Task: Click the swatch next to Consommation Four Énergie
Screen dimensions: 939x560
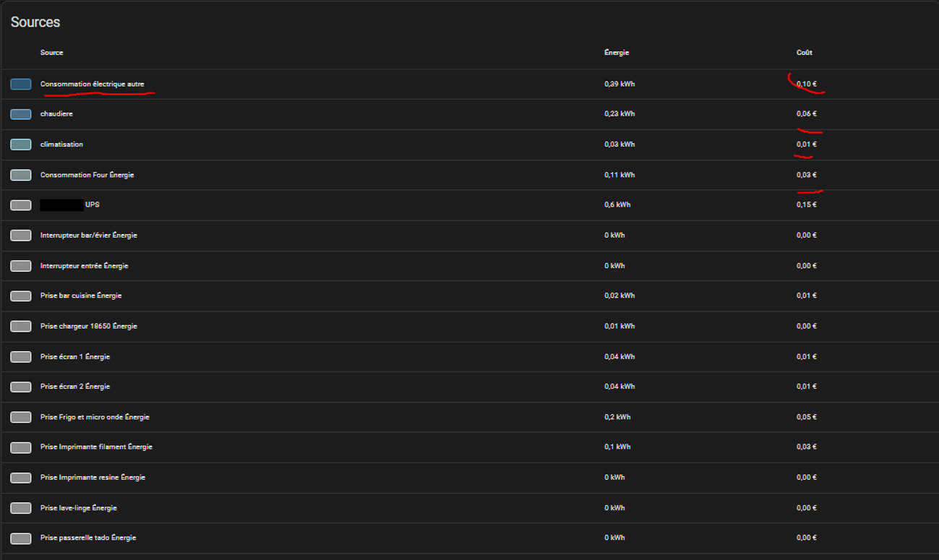Action: click(21, 175)
